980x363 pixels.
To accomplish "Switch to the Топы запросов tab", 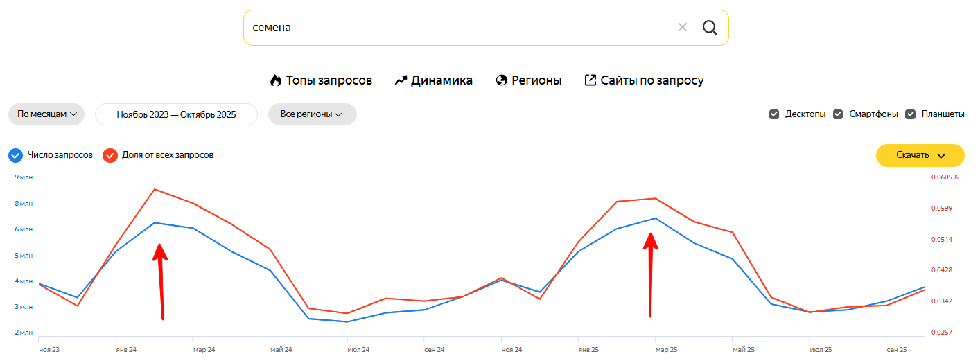I will (x=329, y=80).
